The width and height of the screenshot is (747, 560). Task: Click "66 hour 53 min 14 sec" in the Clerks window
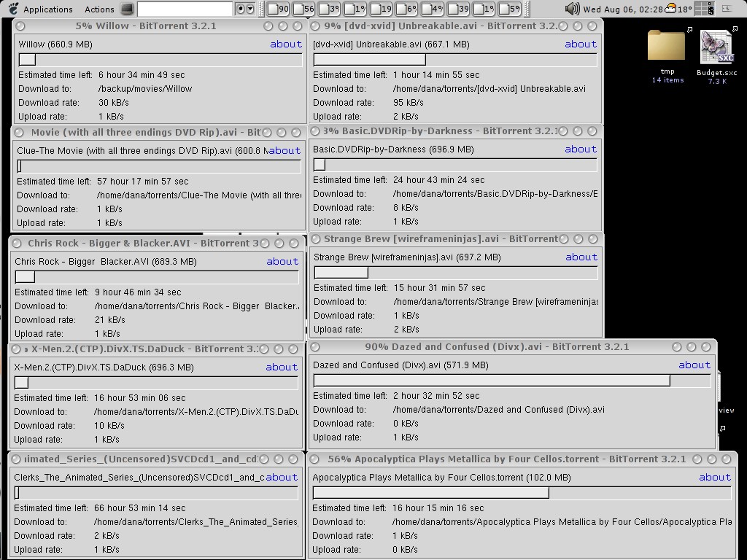click(140, 508)
